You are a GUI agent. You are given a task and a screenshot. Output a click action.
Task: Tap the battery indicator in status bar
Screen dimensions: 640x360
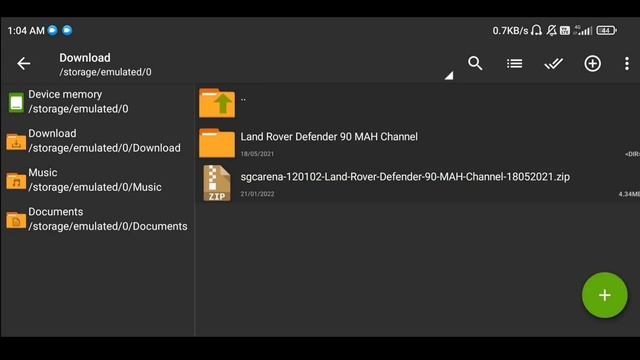[606, 30]
